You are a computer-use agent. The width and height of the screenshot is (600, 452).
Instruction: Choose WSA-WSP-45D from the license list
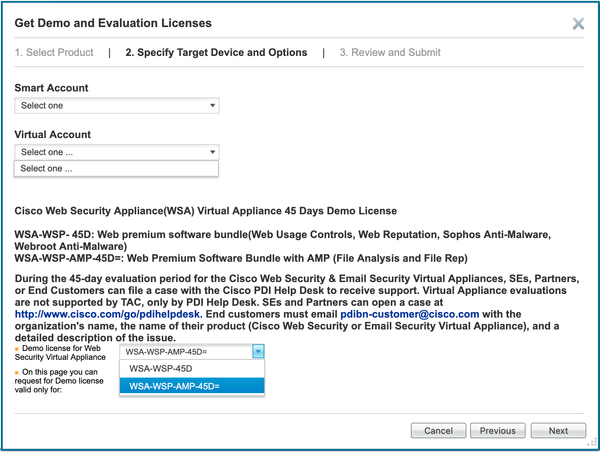click(192, 369)
